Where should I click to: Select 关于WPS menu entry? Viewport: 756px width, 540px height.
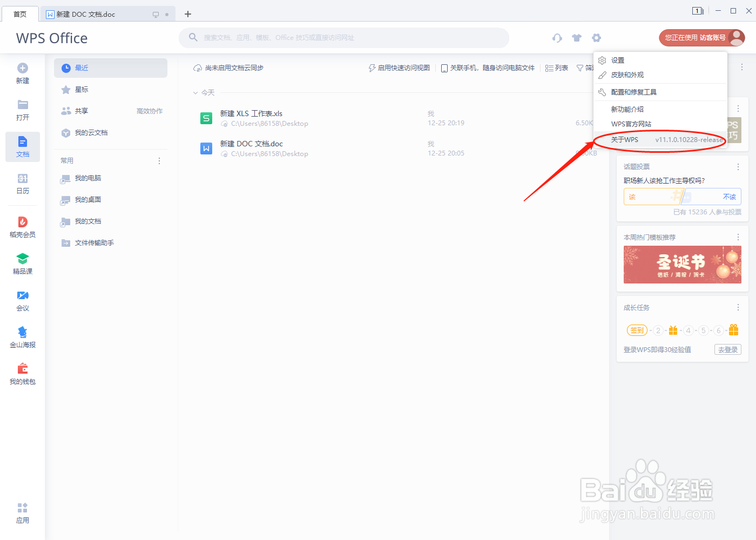[660, 140]
